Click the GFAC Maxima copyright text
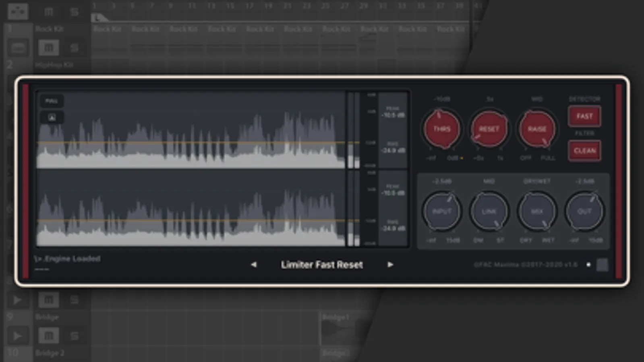Screen dimensions: 644x362 [x=526, y=265]
